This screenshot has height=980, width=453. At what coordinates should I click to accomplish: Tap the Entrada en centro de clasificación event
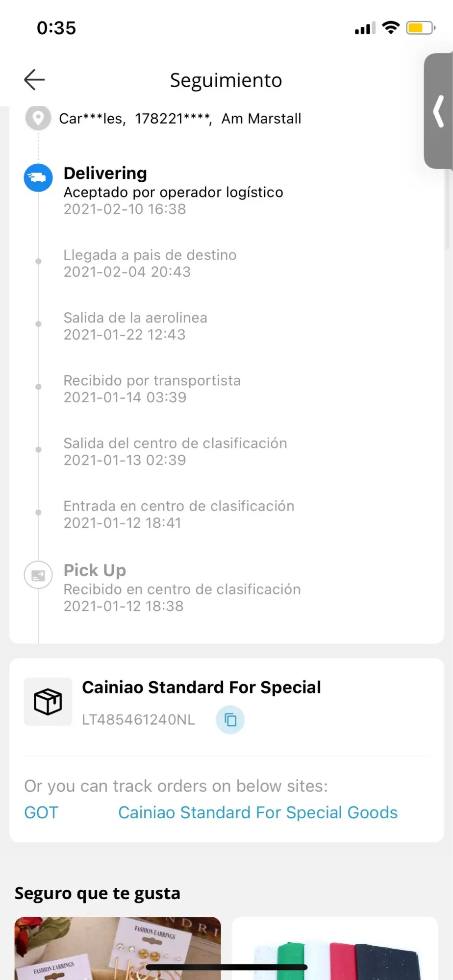tap(179, 514)
